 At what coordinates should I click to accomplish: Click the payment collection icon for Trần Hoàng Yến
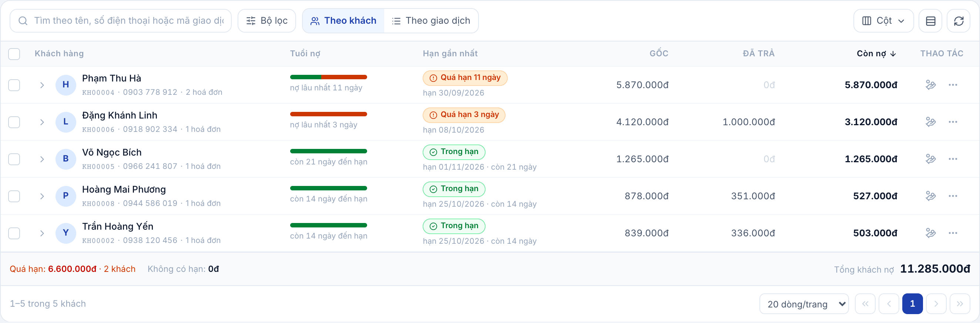[x=930, y=233]
